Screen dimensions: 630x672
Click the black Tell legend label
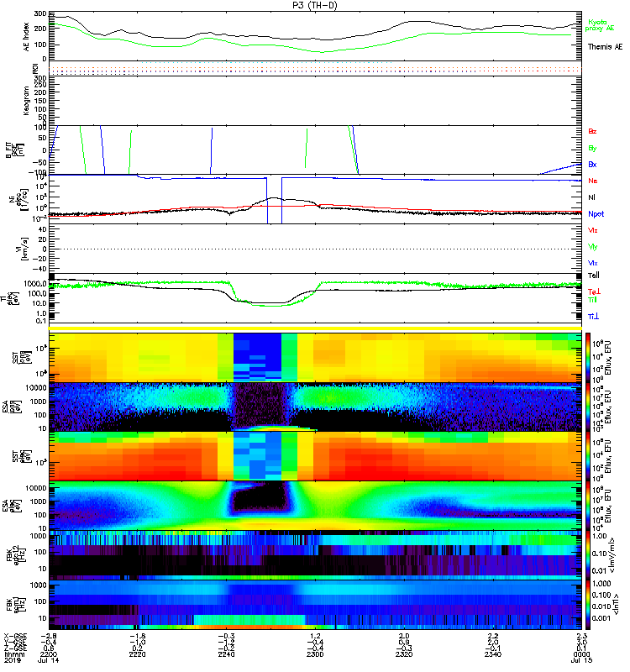(x=594, y=276)
